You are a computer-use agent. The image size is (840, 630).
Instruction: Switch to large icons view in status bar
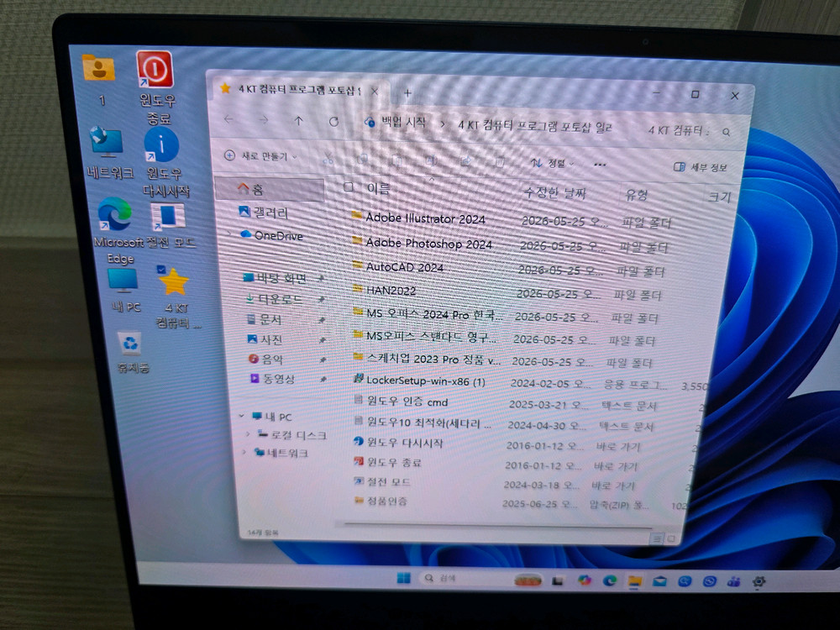671,538
